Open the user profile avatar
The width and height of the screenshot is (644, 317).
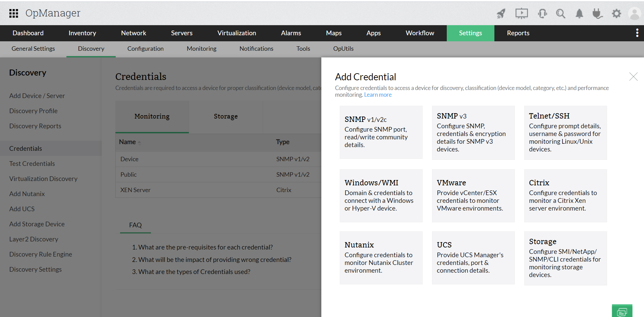[x=635, y=13]
